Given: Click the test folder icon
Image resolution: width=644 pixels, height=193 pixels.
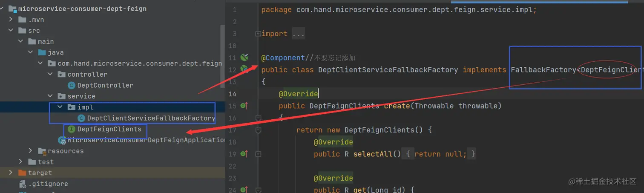Looking at the screenshot, I should pyautogui.click(x=32, y=162).
